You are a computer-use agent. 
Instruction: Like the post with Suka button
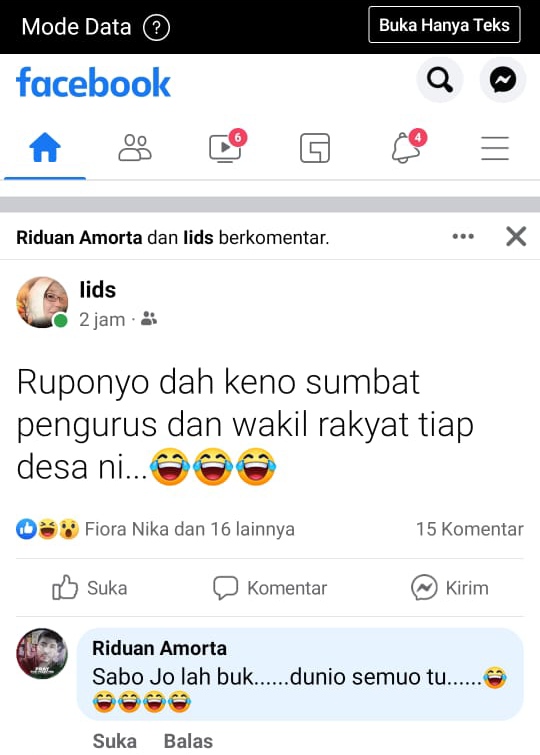tap(90, 588)
